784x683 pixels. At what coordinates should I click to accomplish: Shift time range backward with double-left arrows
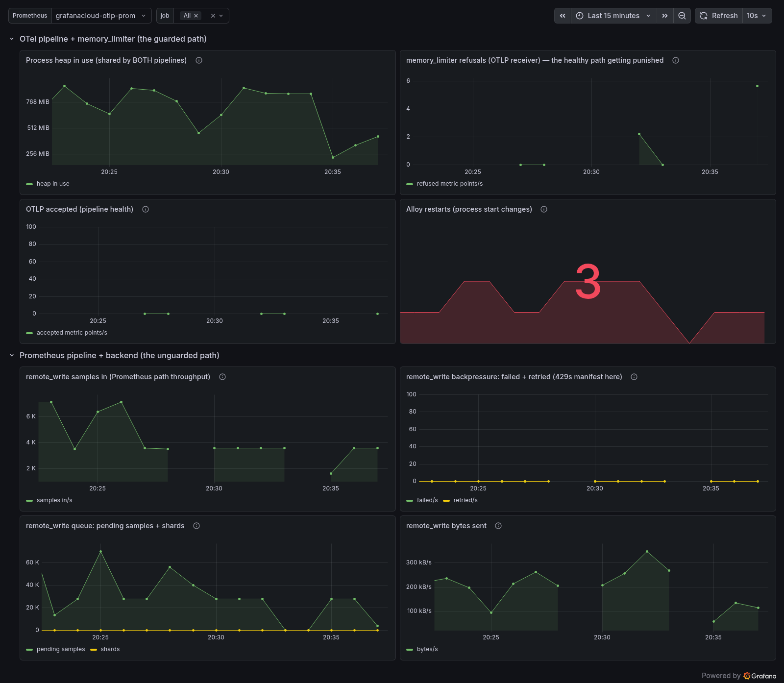(563, 16)
